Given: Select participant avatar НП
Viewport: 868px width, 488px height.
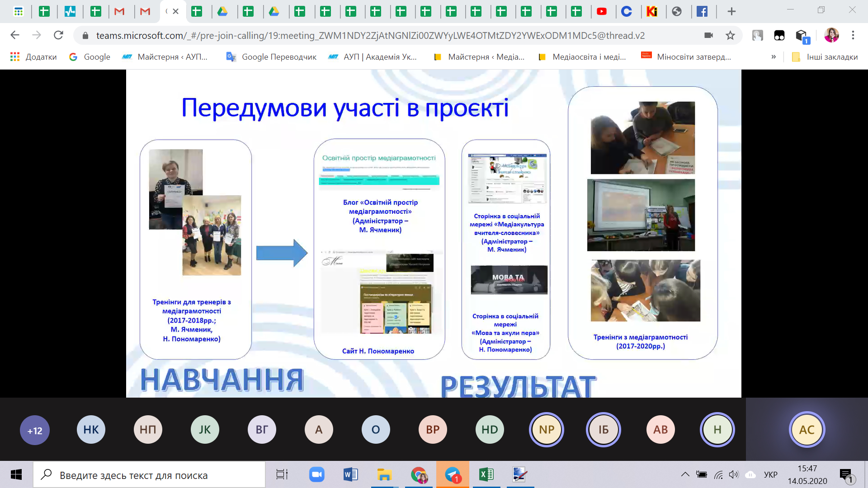Looking at the screenshot, I should (148, 429).
